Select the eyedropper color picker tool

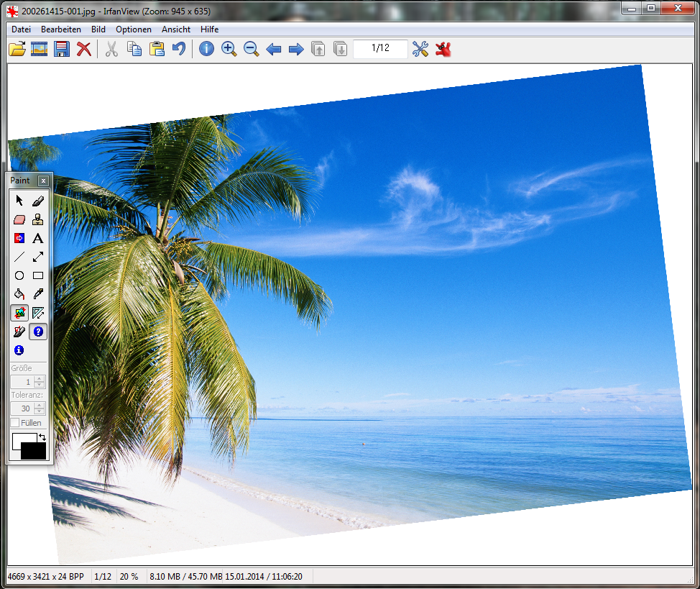coord(38,294)
